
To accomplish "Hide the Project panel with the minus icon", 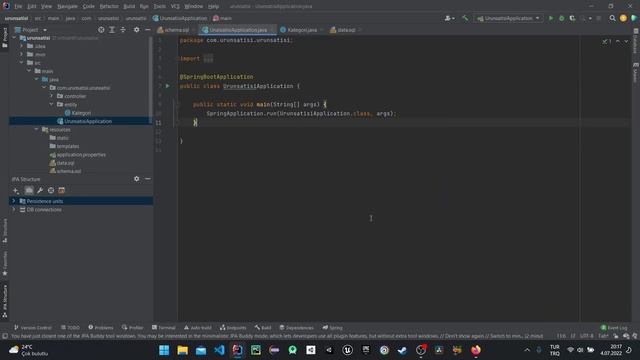I will point(147,30).
